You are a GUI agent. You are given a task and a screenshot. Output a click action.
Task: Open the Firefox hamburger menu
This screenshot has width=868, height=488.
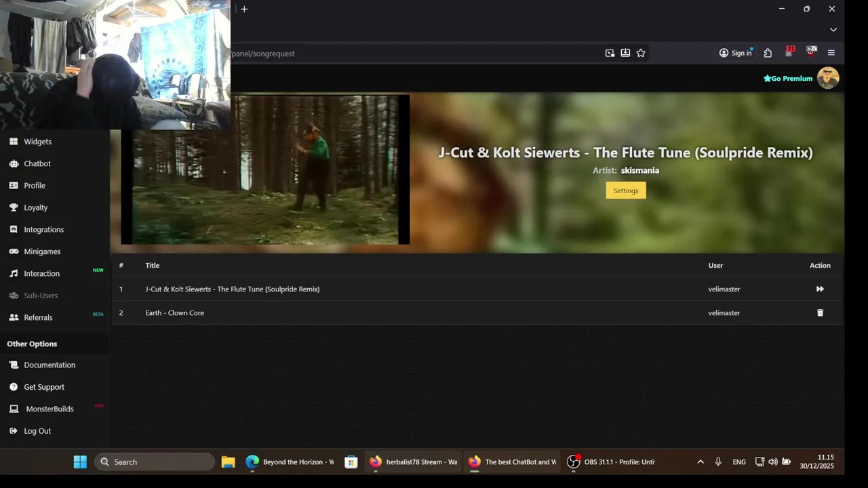coord(831,53)
